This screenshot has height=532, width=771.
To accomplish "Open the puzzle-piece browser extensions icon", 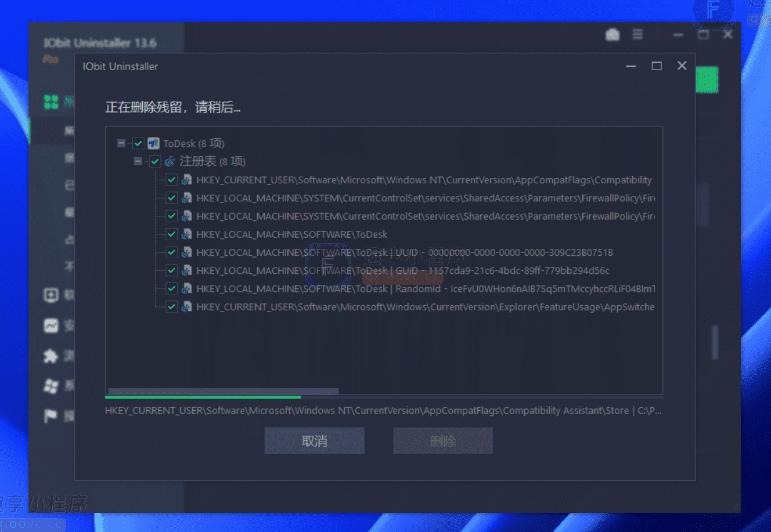I will tap(51, 356).
